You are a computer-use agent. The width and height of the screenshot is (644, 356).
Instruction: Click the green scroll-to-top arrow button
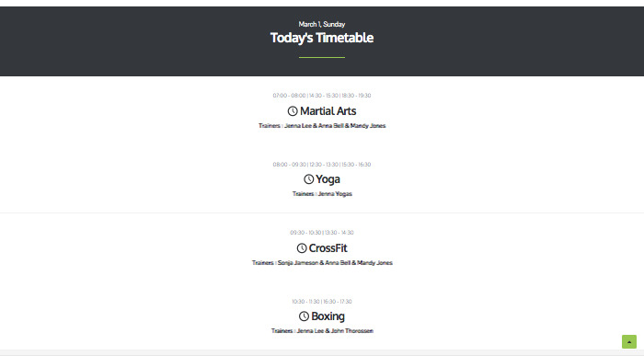pos(628,341)
